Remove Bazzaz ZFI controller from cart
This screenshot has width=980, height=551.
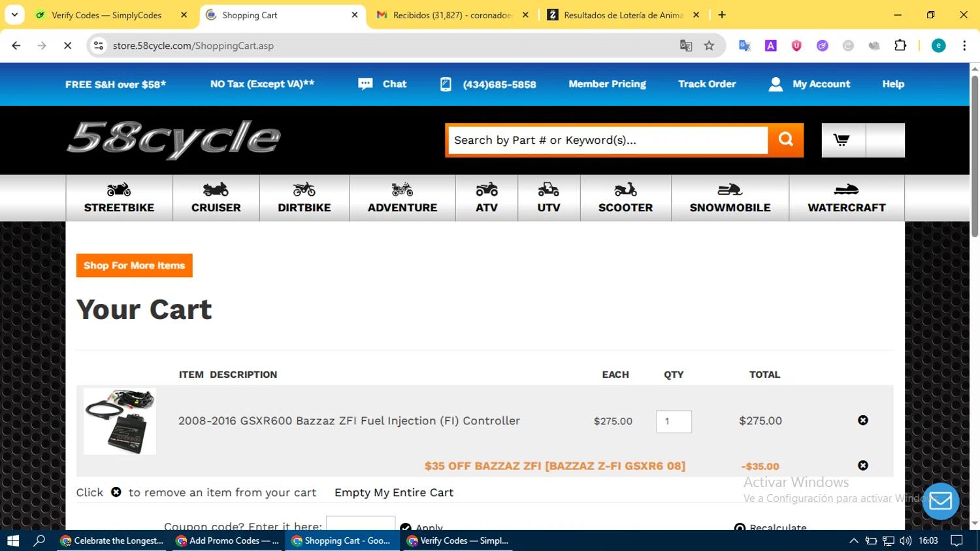[x=863, y=420]
